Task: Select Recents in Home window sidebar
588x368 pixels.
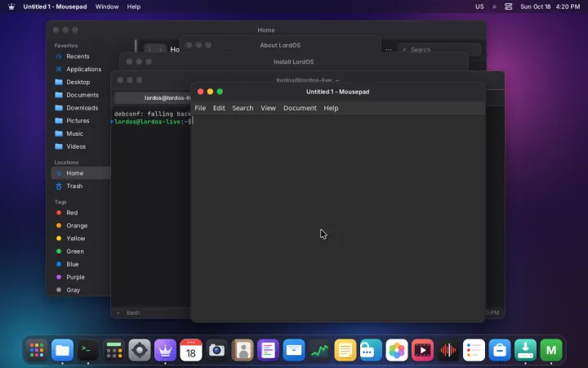Action: click(78, 56)
